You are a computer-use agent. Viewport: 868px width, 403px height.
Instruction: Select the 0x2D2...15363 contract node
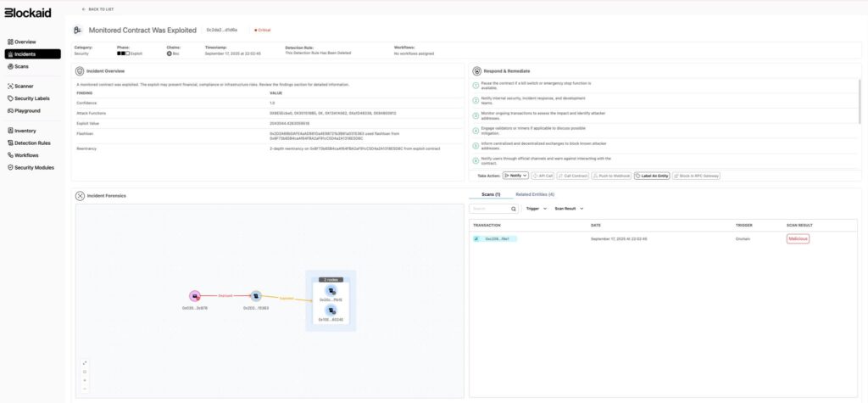(x=255, y=297)
